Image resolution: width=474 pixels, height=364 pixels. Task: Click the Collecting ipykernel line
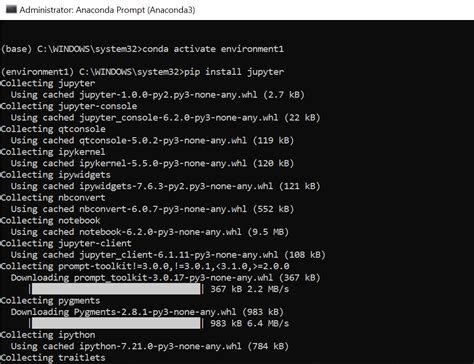[53, 152]
